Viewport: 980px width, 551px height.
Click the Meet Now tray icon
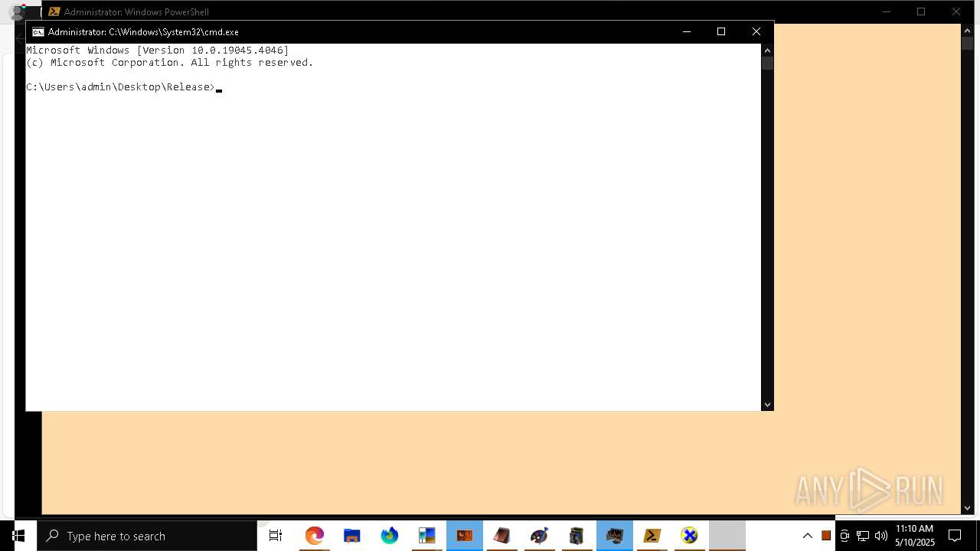pos(844,536)
